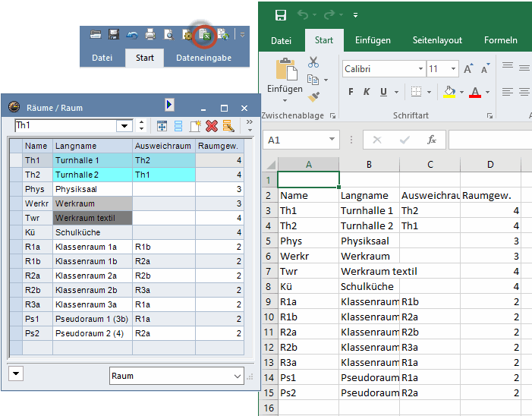Image resolution: width=532 pixels, height=416 pixels.
Task: Select Start tab in Untis ribbon
Action: tap(145, 58)
